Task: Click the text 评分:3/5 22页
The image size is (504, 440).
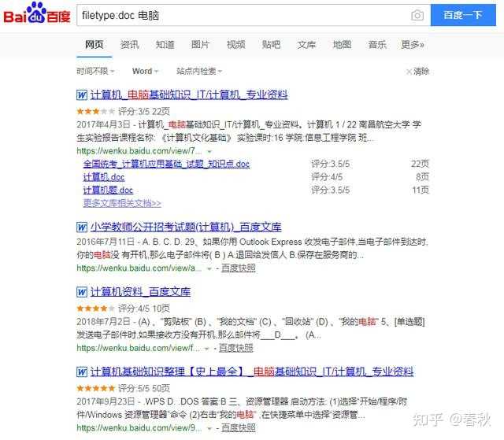Action: (x=144, y=112)
